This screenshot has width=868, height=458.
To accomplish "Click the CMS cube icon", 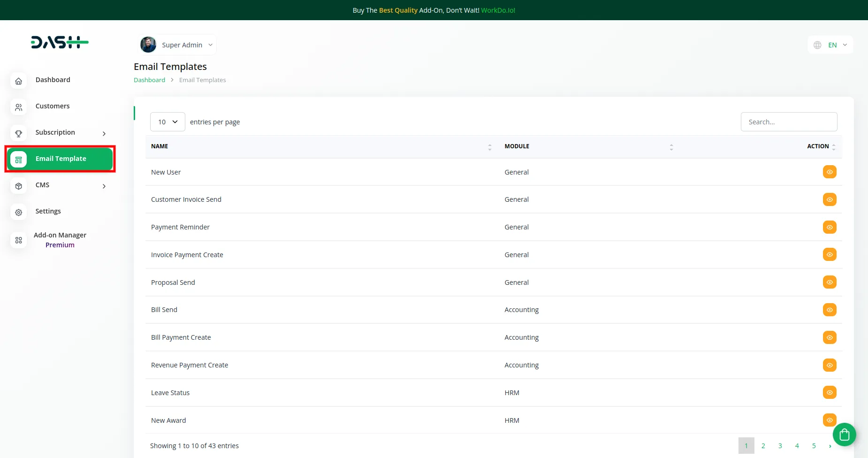I will (18, 186).
